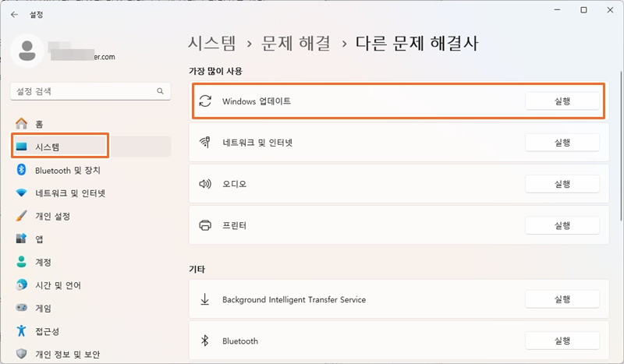
Task: Open the Apps sidebar icon
Action: [x=22, y=239]
